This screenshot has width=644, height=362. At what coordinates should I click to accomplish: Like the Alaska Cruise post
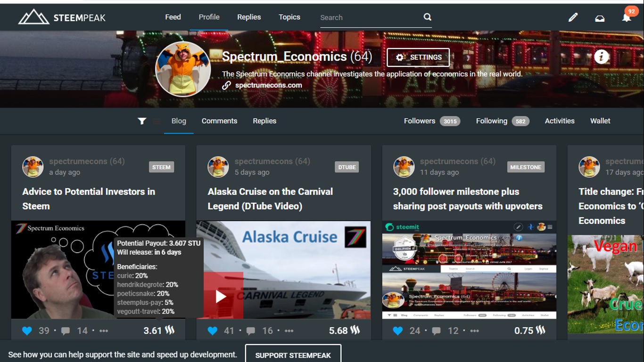pos(213,331)
